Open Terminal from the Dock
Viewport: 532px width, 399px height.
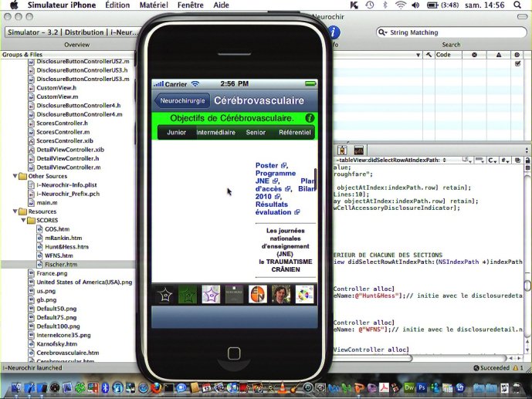coord(168,387)
